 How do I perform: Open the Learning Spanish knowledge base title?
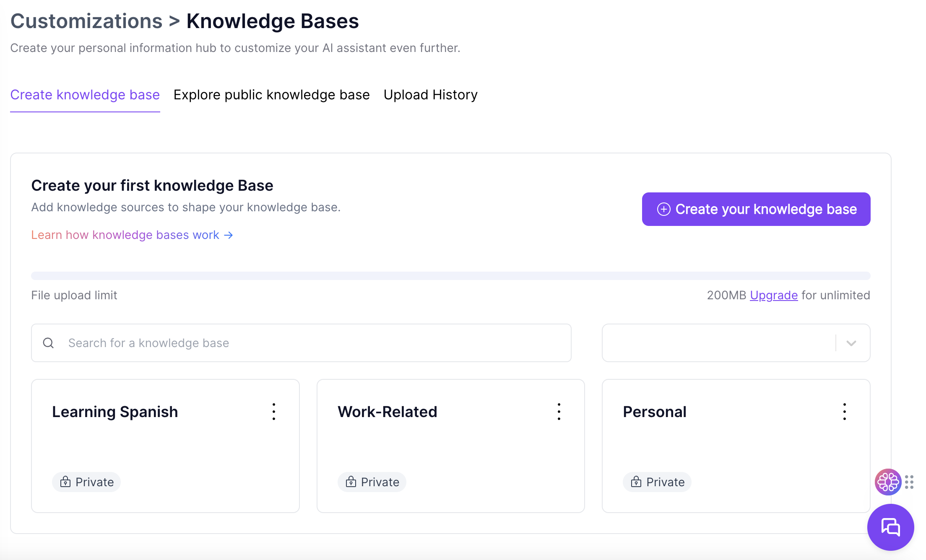[x=115, y=412]
